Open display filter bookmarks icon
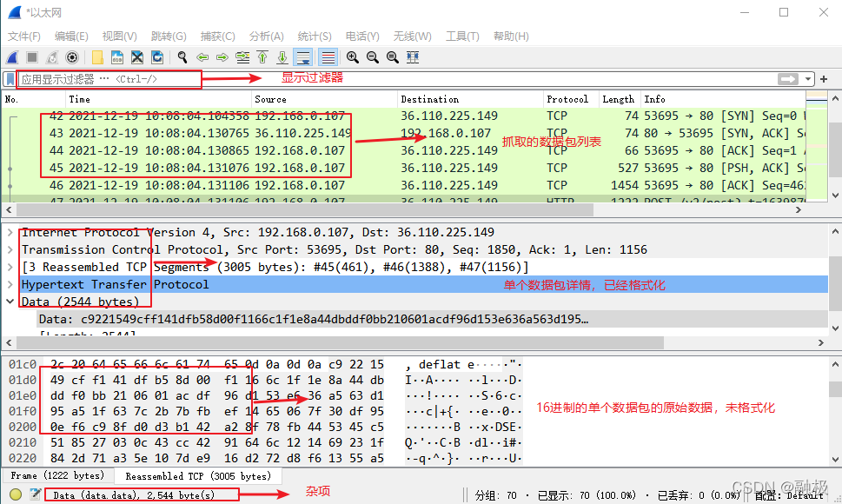 (10, 79)
